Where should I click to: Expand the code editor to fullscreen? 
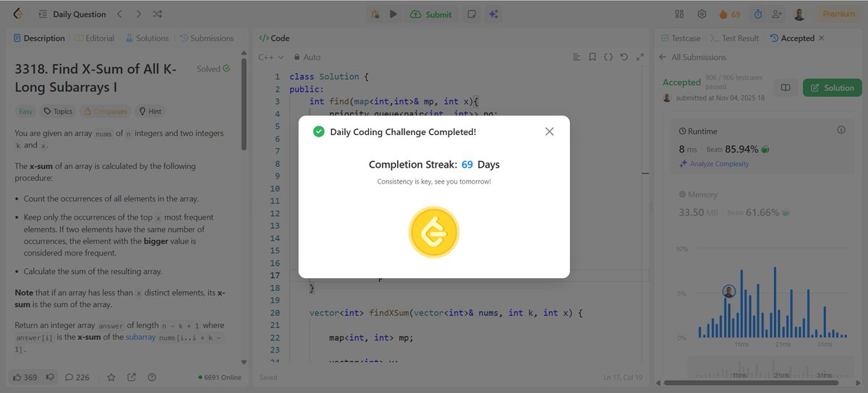pos(639,57)
